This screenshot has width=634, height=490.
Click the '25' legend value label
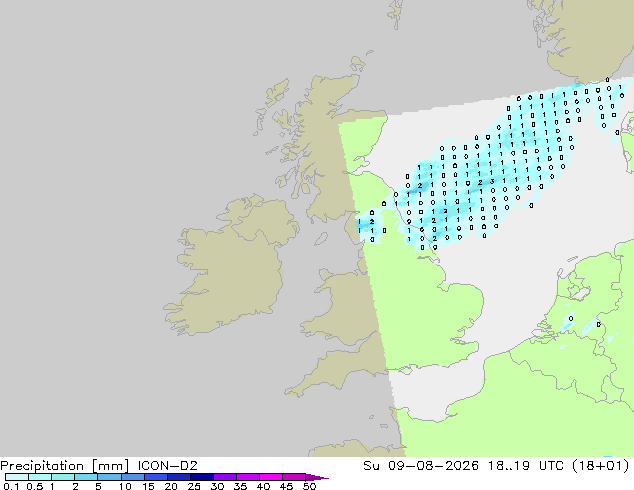click(x=194, y=486)
